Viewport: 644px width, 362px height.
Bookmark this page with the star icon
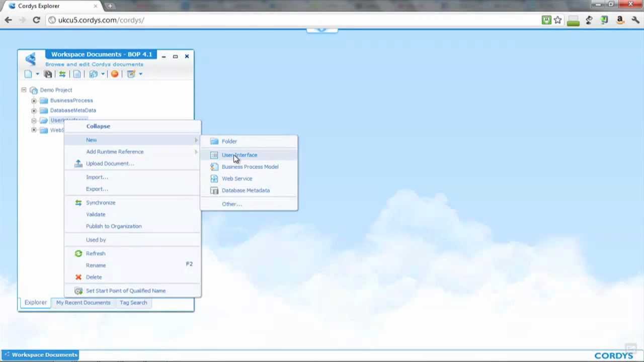(x=558, y=20)
